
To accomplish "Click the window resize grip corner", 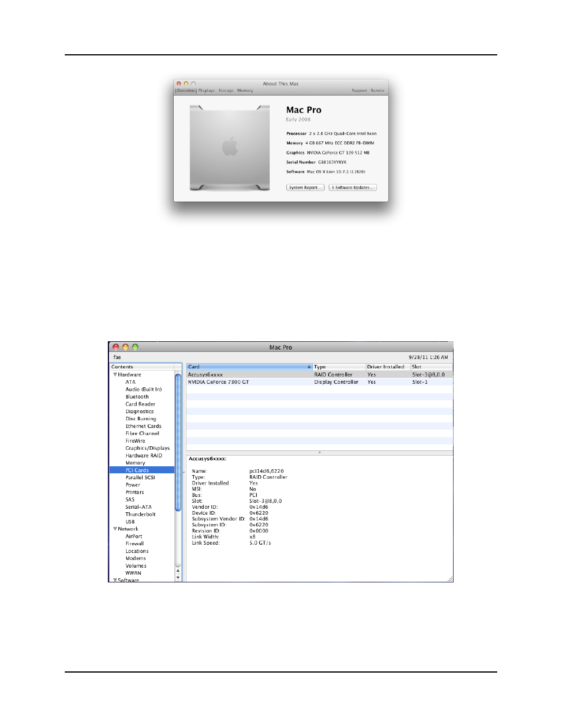I will (x=450, y=579).
